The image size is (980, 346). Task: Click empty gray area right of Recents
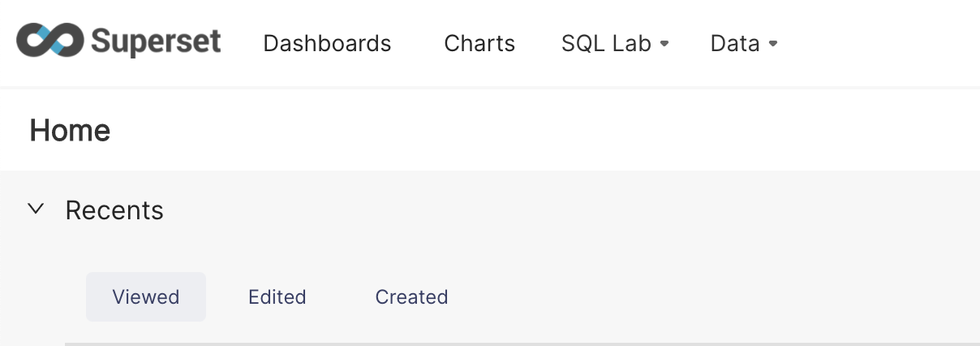click(568, 210)
